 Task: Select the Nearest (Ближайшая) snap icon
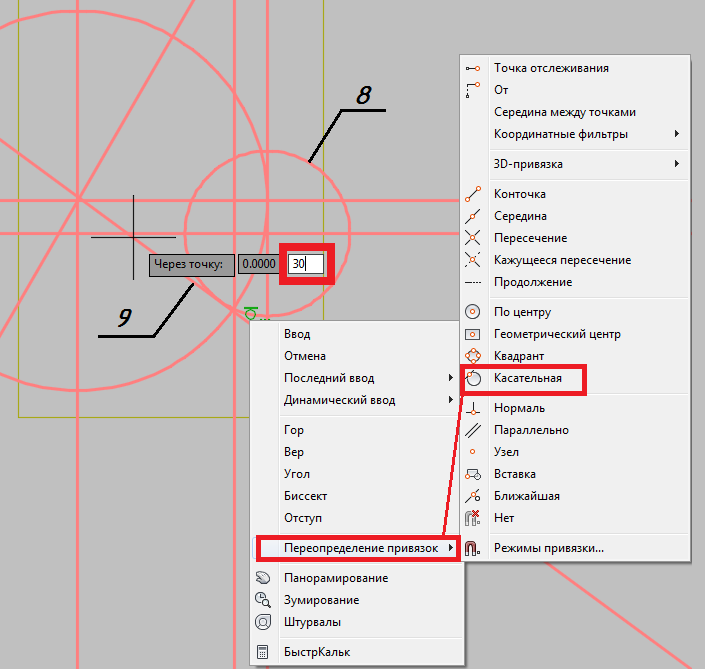(474, 496)
